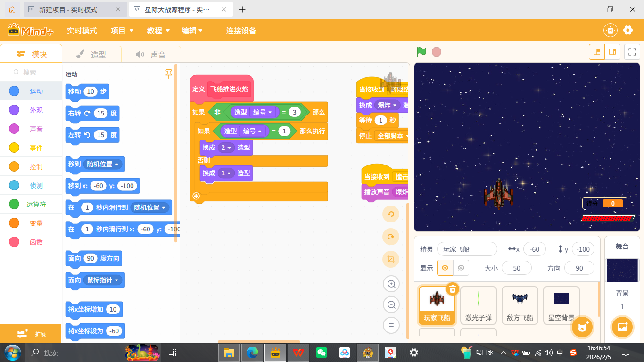Enable sprite visibility with the eye toggle
The image size is (644, 362).
(445, 267)
